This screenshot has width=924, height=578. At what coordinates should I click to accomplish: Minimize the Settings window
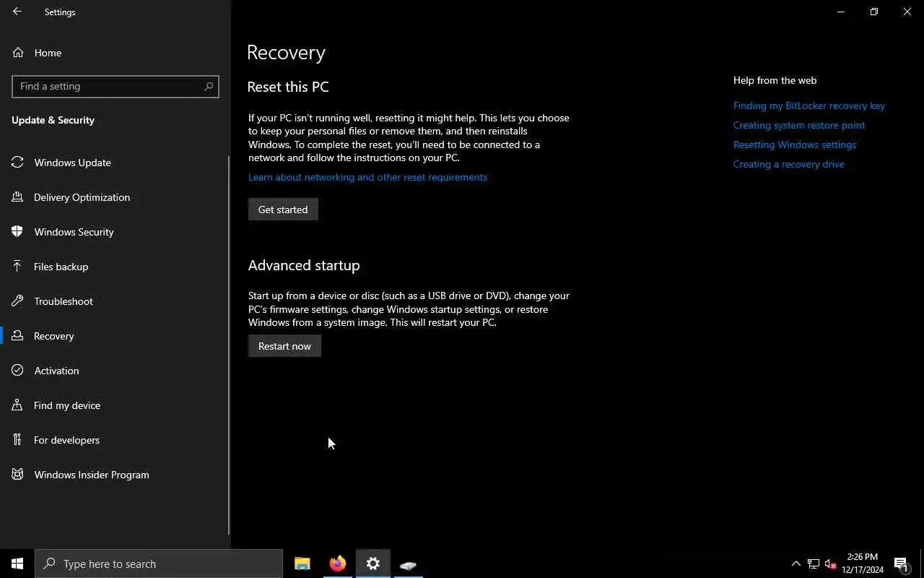(841, 12)
